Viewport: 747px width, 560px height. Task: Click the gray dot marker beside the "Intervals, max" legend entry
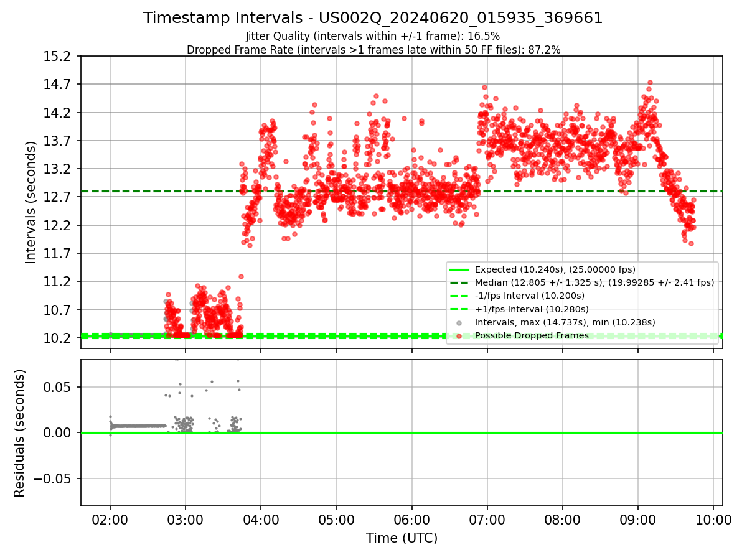coord(459,323)
